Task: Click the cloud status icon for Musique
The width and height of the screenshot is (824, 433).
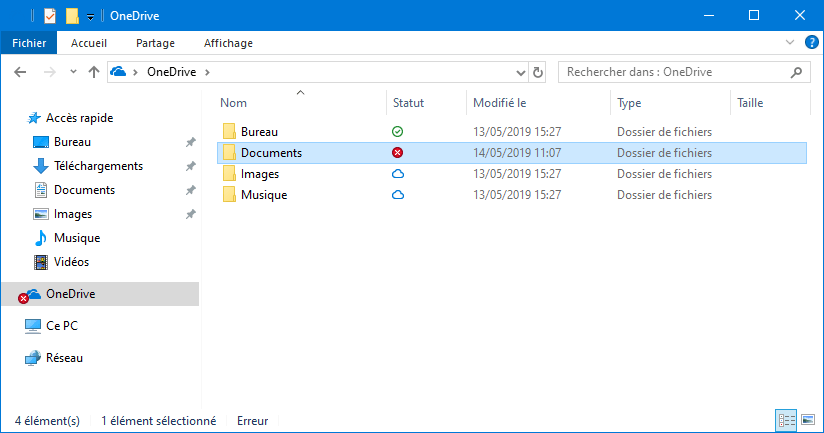Action: [398, 194]
